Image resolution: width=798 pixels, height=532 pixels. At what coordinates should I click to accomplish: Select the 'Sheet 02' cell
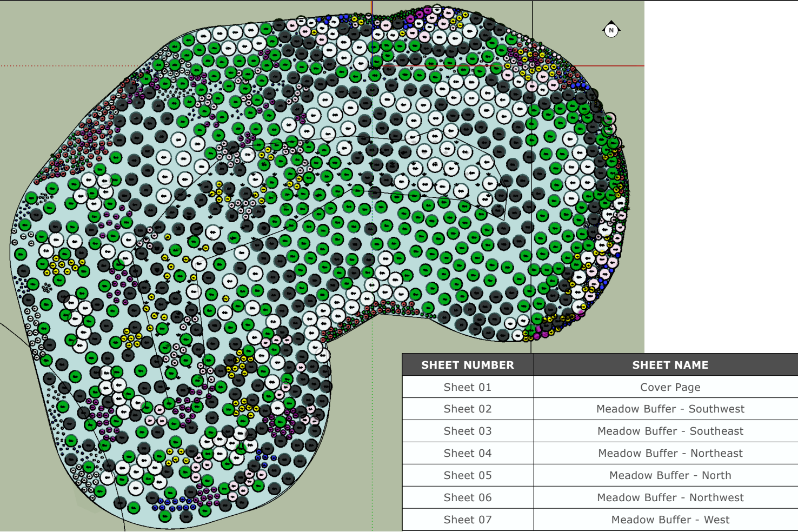pos(468,409)
